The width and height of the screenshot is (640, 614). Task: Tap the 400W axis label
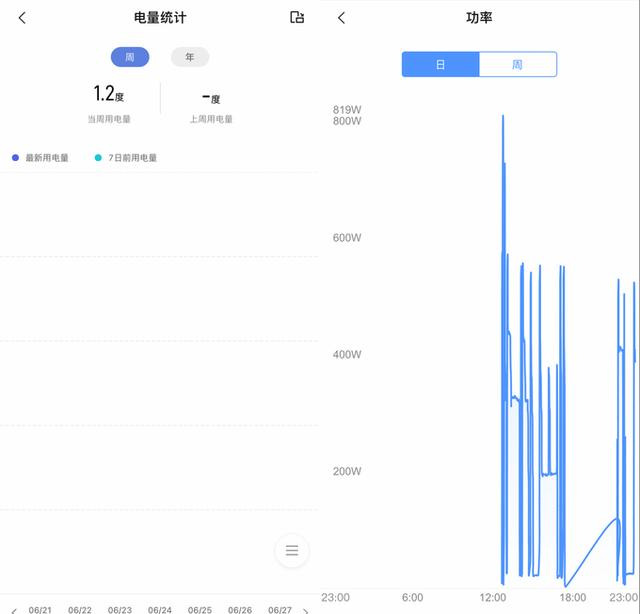pyautogui.click(x=347, y=354)
